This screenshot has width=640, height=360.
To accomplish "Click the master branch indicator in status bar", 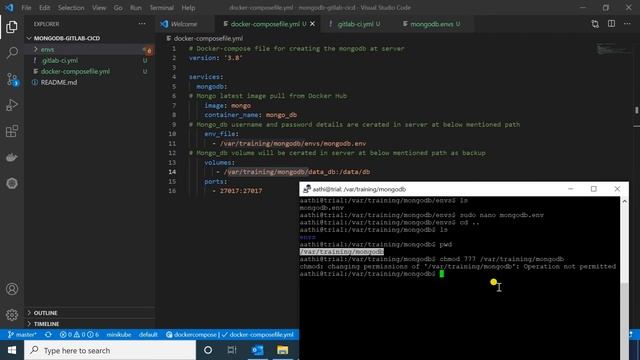I will pyautogui.click(x=22, y=334).
